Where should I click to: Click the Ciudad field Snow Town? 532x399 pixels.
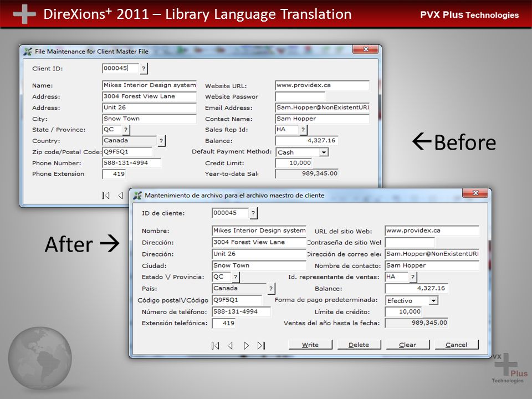click(259, 265)
